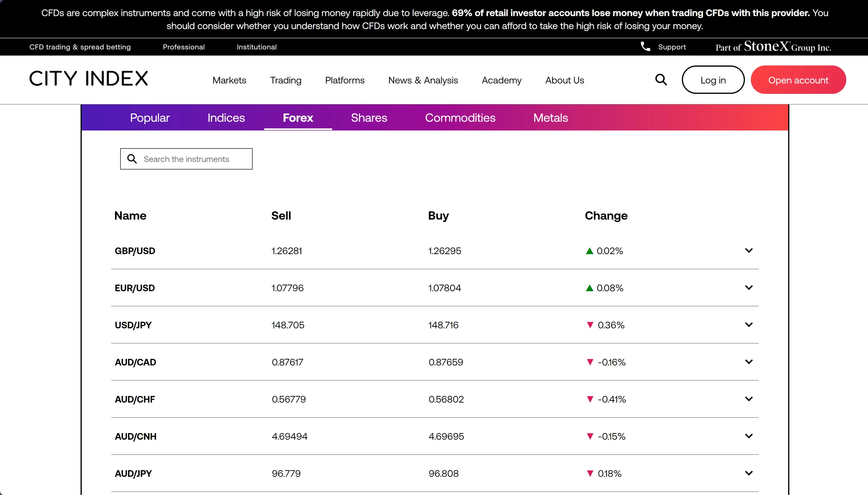Click the CITY INDEX logo
This screenshot has height=495, width=868.
tap(89, 78)
